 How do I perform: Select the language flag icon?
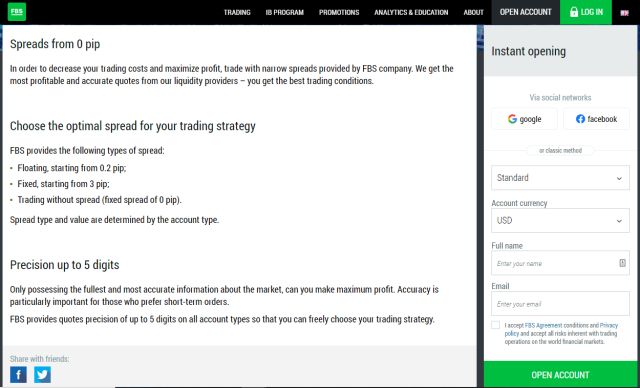(x=624, y=13)
